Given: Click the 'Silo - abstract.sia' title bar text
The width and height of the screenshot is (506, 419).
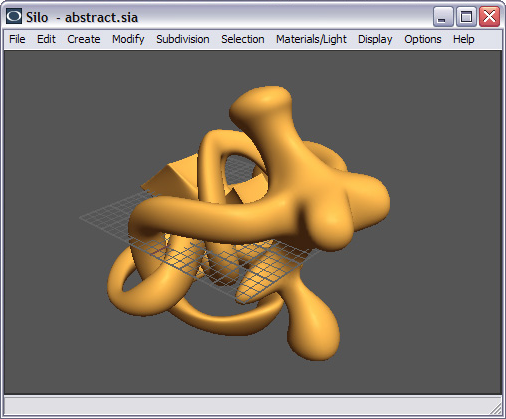Looking at the screenshot, I should click(82, 17).
